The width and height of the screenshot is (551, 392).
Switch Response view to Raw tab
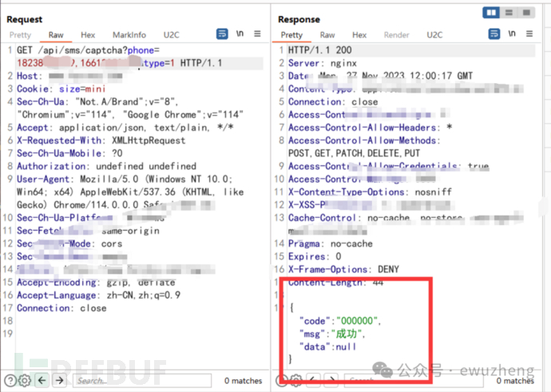coord(327,35)
